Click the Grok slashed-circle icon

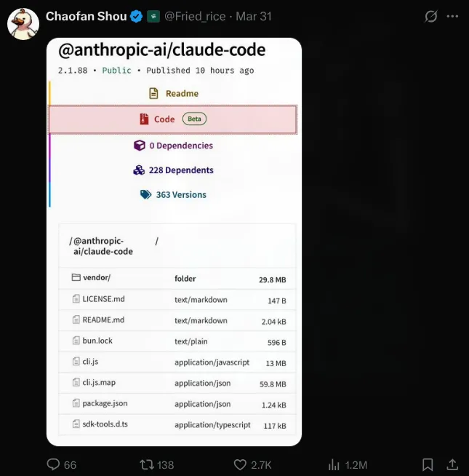tap(430, 16)
